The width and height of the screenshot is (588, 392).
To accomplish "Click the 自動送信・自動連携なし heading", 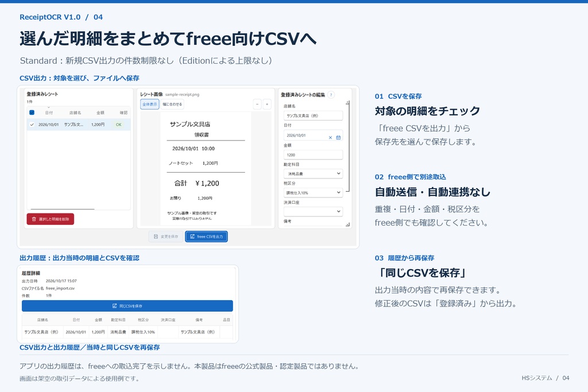I will (433, 192).
